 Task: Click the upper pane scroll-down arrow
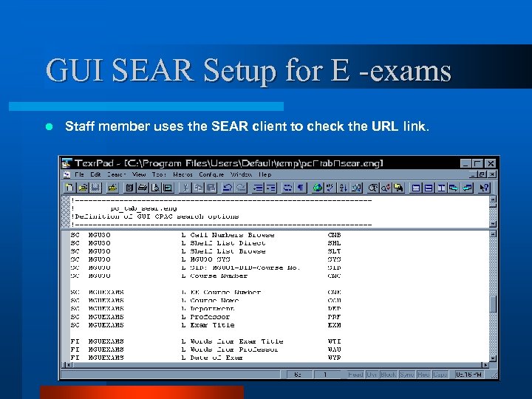(493, 225)
